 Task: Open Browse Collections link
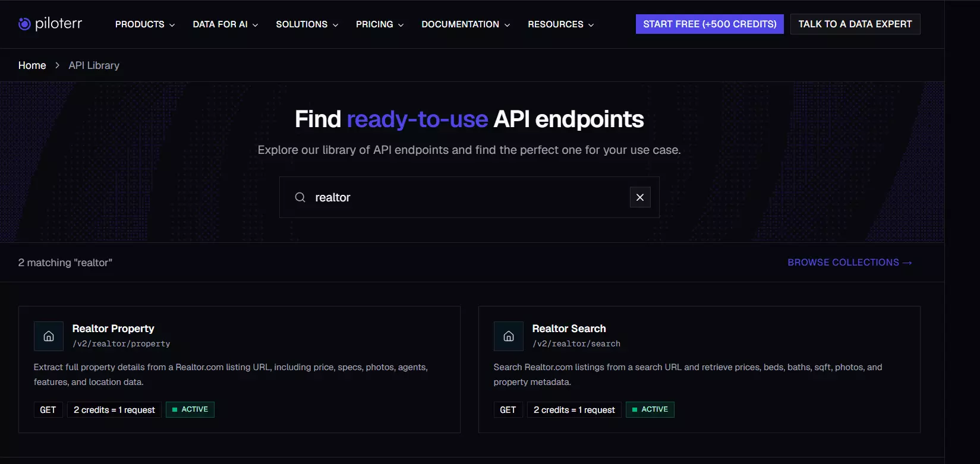point(850,262)
